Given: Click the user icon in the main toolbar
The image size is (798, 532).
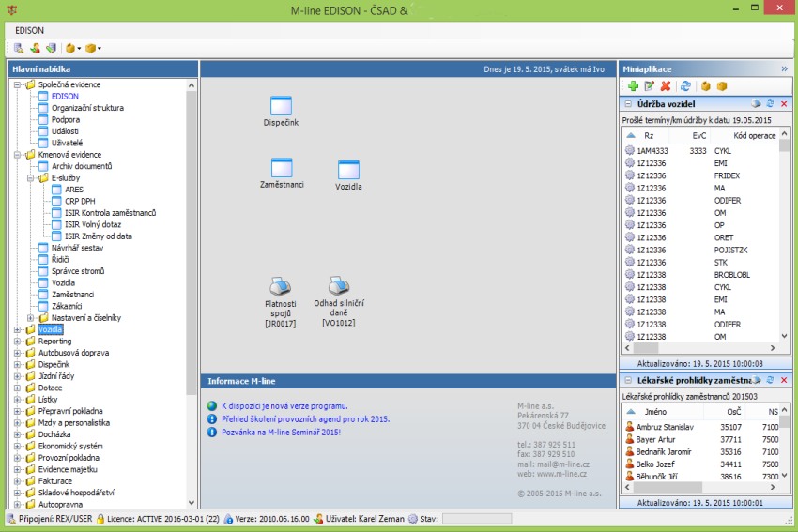Looking at the screenshot, I should [x=35, y=48].
